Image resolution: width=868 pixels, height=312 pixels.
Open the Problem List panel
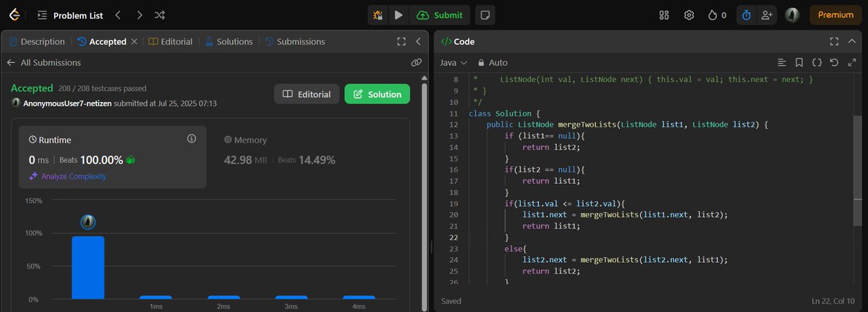tap(69, 14)
